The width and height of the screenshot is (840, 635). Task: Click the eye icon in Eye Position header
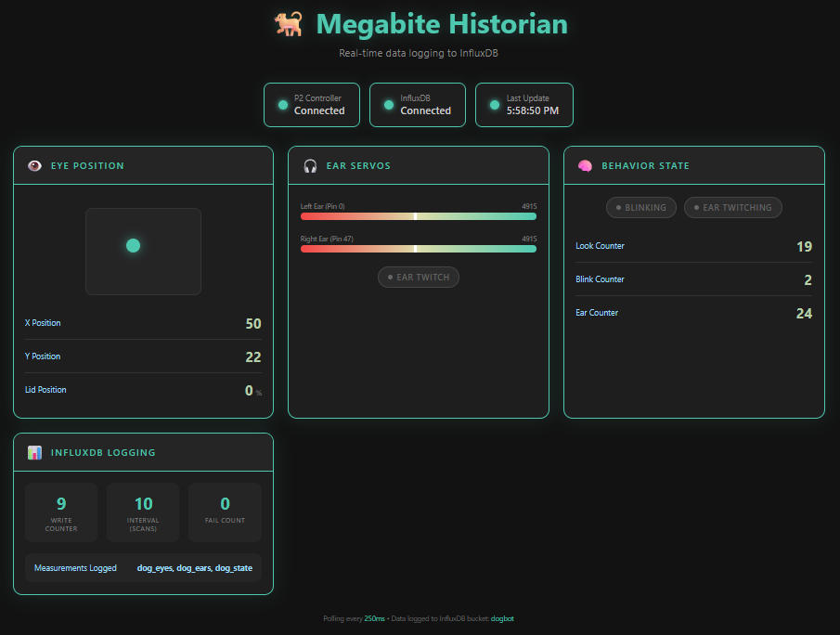pos(34,166)
